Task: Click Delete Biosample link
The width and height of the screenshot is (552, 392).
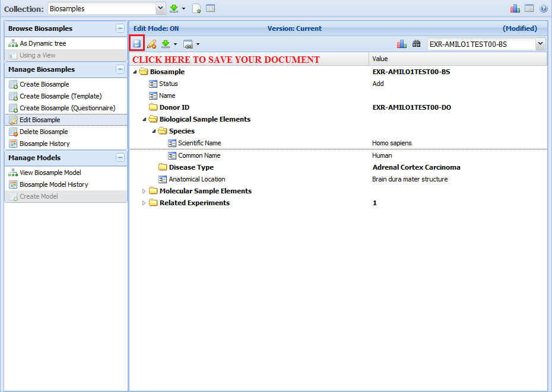Action: (43, 132)
